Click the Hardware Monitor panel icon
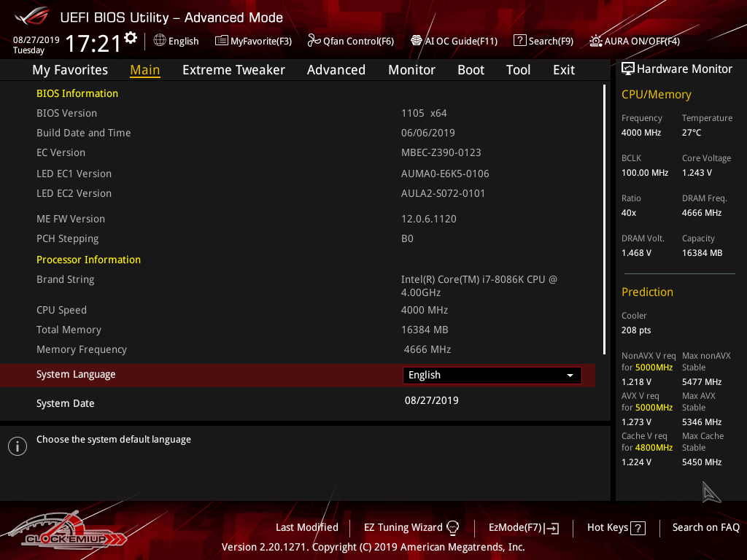Image resolution: width=747 pixels, height=560 pixels. (x=627, y=69)
